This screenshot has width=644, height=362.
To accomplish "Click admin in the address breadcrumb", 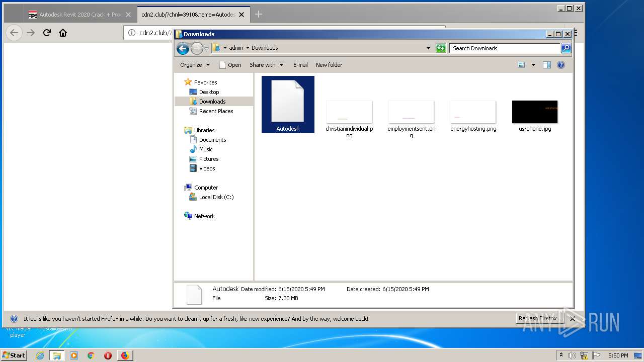I will tap(236, 48).
